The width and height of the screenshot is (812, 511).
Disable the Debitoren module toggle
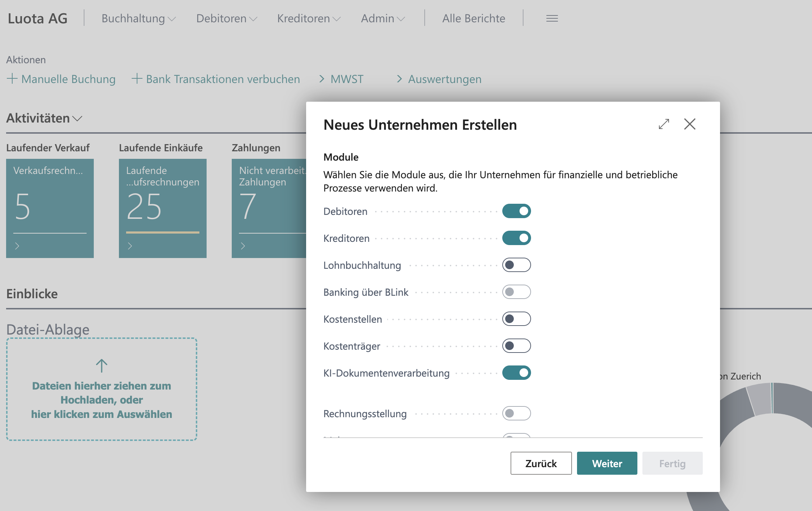[x=516, y=211]
